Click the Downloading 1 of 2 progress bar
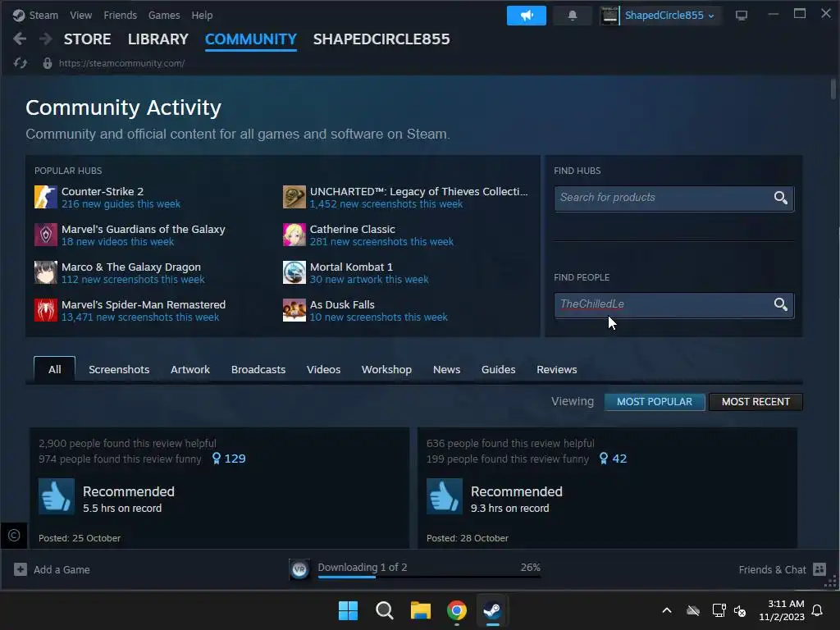 coord(429,577)
